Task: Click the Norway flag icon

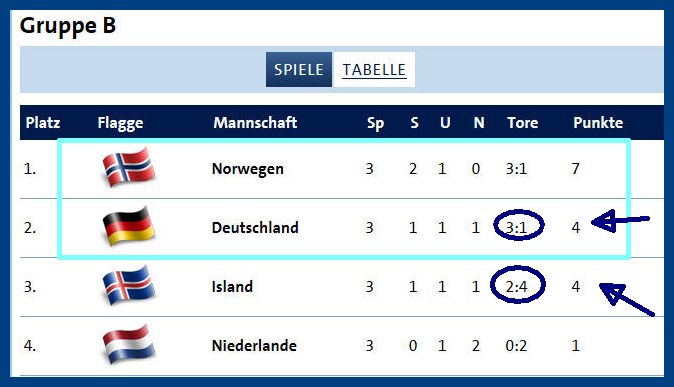Action: (x=129, y=167)
